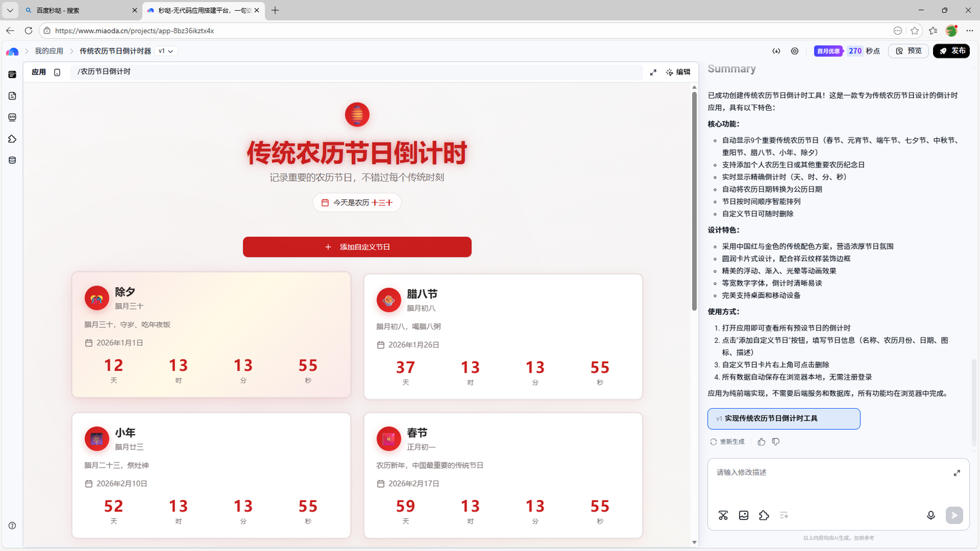980x551 pixels.
Task: Click the 添加自定义节日 button
Action: pos(357,247)
